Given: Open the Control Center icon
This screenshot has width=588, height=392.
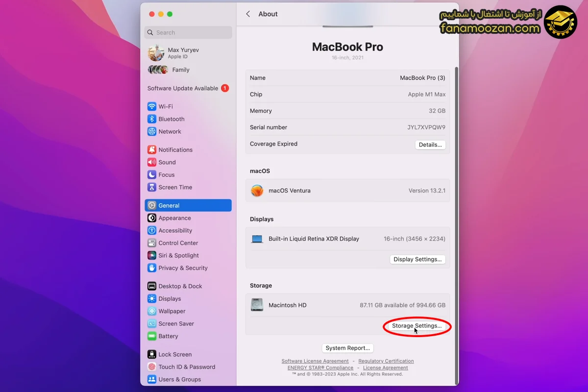Looking at the screenshot, I should pyautogui.click(x=152, y=243).
